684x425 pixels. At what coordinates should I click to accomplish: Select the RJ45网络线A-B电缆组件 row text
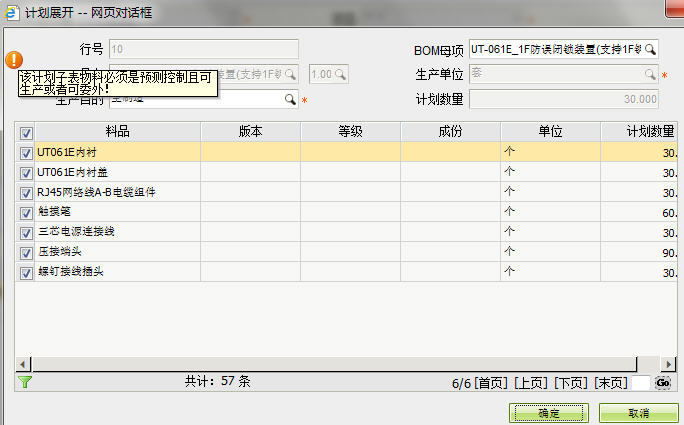click(x=96, y=192)
